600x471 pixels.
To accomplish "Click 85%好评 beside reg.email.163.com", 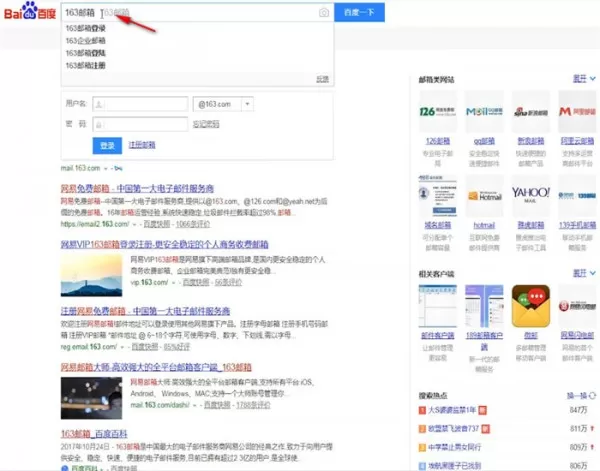I will (x=177, y=347).
